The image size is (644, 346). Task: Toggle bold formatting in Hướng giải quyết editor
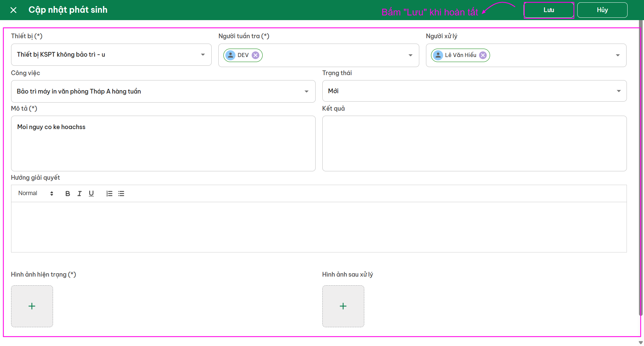[x=68, y=193]
